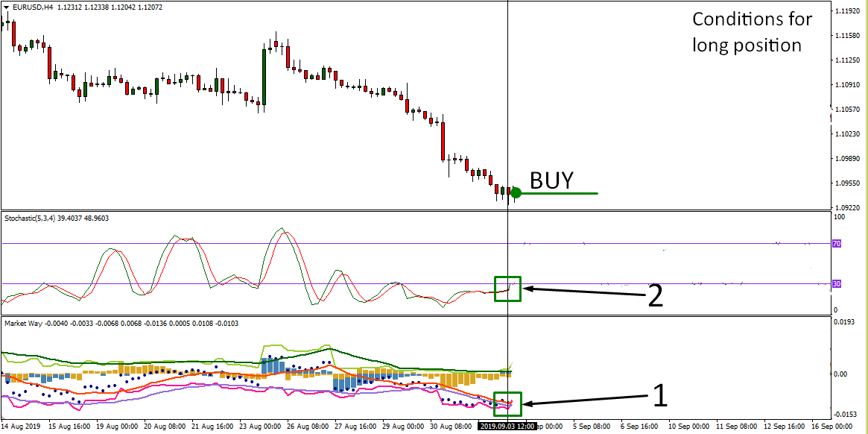Screen dimensions: 868x434
Task: Select the highlighted 70 level marker on Stochastic scale
Action: pos(836,243)
